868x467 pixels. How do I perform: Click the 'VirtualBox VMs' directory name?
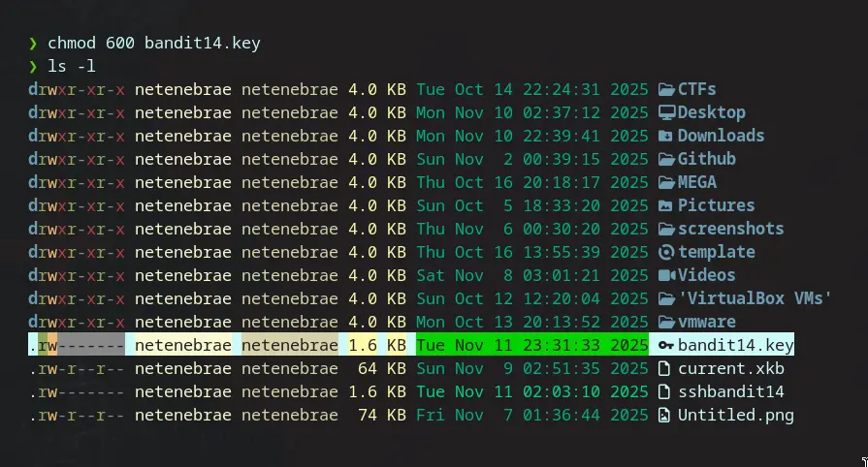[x=755, y=298]
